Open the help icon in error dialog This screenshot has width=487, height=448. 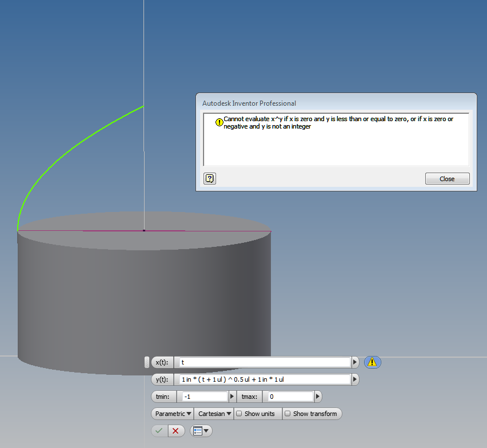[x=210, y=178]
